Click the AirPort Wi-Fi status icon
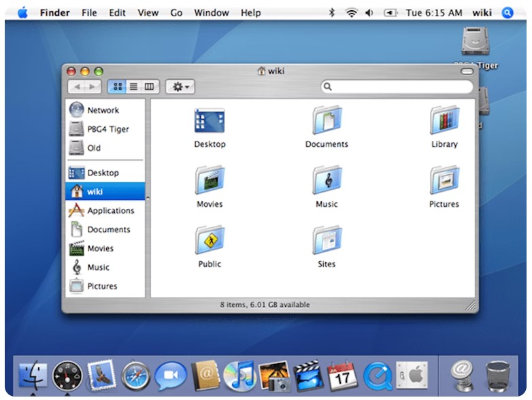 (351, 13)
